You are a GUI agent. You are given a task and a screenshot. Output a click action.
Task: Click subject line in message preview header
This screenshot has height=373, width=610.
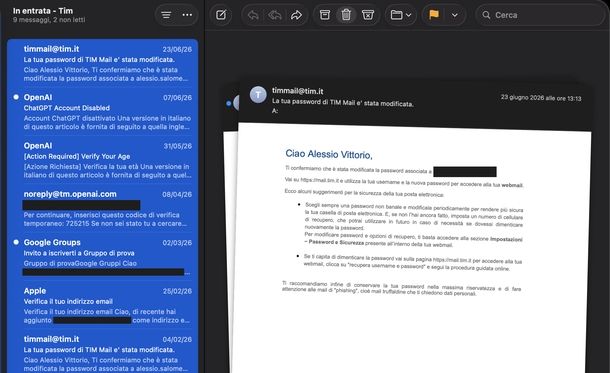click(x=343, y=103)
